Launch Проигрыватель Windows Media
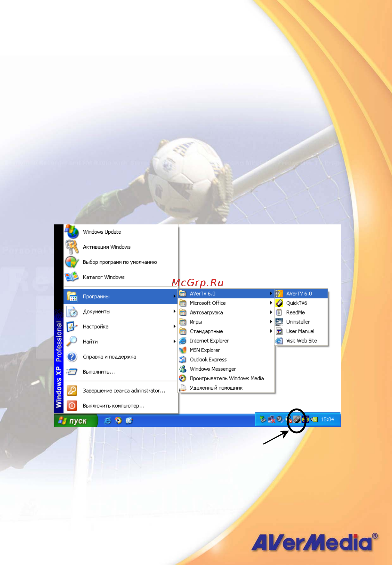 (x=226, y=379)
